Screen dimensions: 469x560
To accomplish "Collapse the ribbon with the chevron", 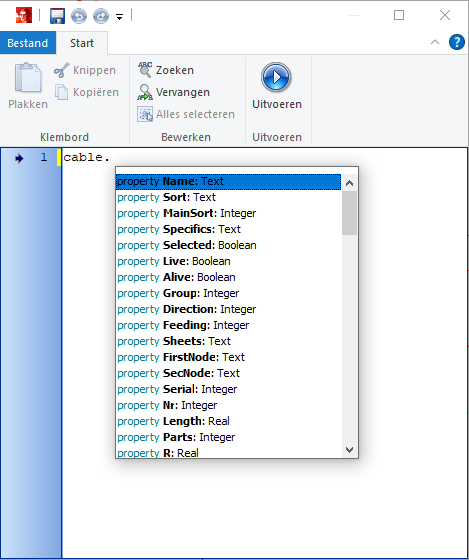I will (x=435, y=42).
